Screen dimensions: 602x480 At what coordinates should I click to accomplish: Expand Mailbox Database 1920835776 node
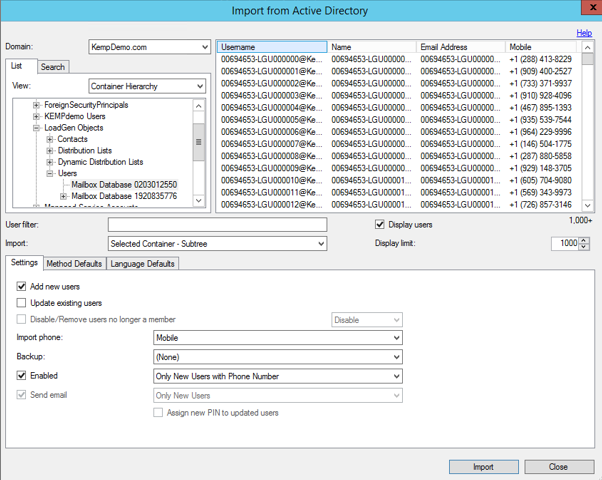pyautogui.click(x=63, y=196)
